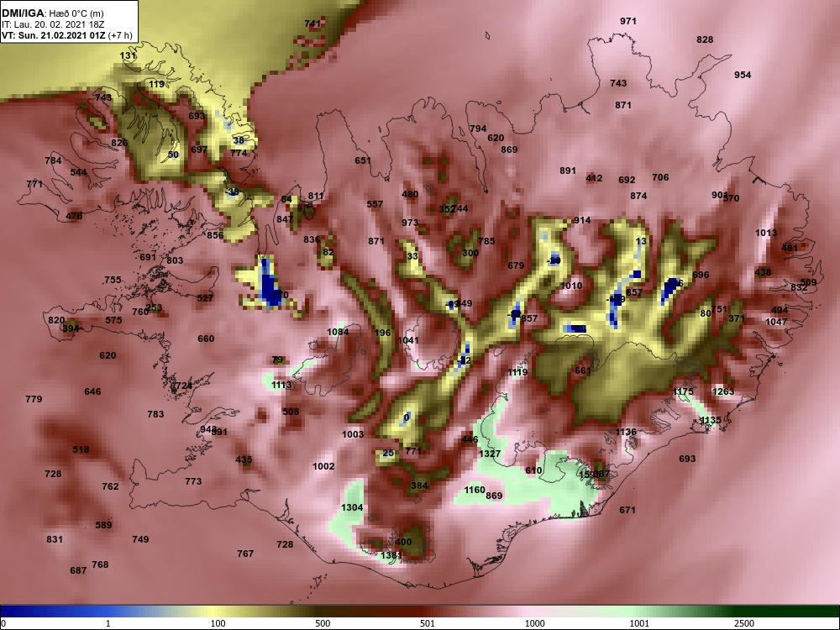The image size is (840, 630).
Task: Select the '914' height value
Action: (582, 220)
